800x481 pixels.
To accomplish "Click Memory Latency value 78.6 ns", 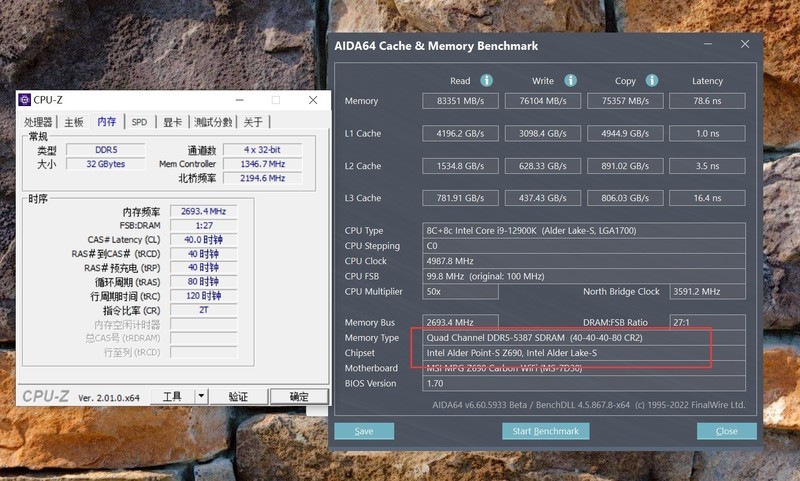I will point(707,101).
